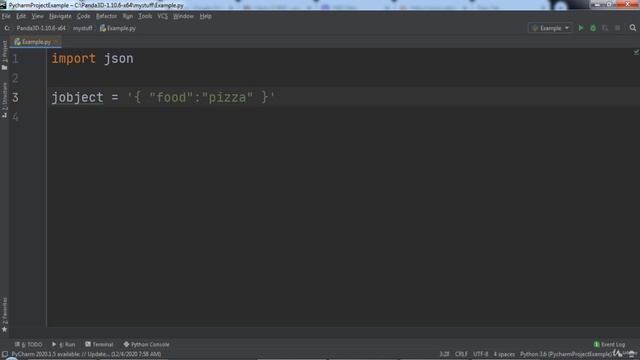Open the Structure tool window sidebar button
This screenshot has height=360, width=640.
click(4, 100)
